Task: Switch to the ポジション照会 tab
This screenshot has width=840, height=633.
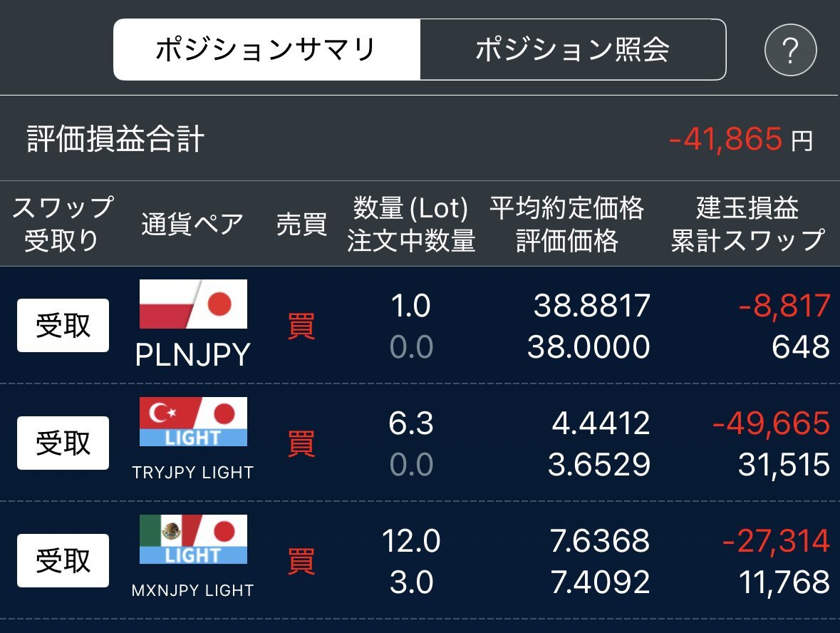Action: coord(573,49)
